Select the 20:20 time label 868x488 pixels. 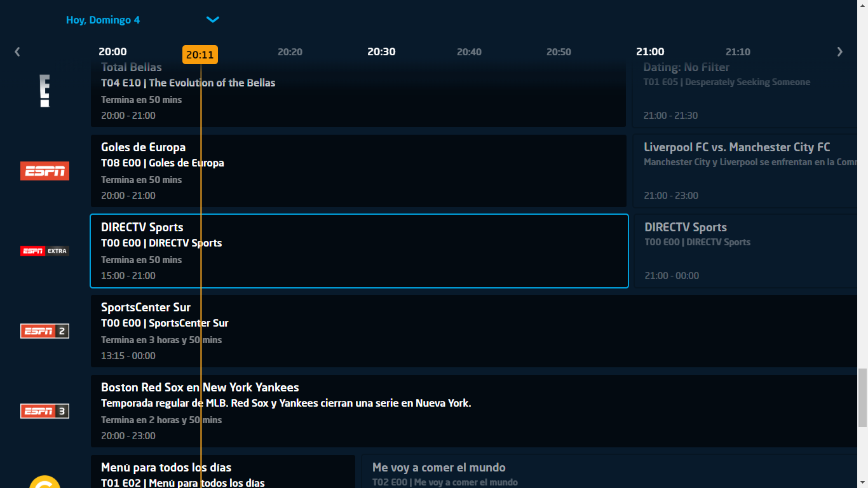pos(290,52)
